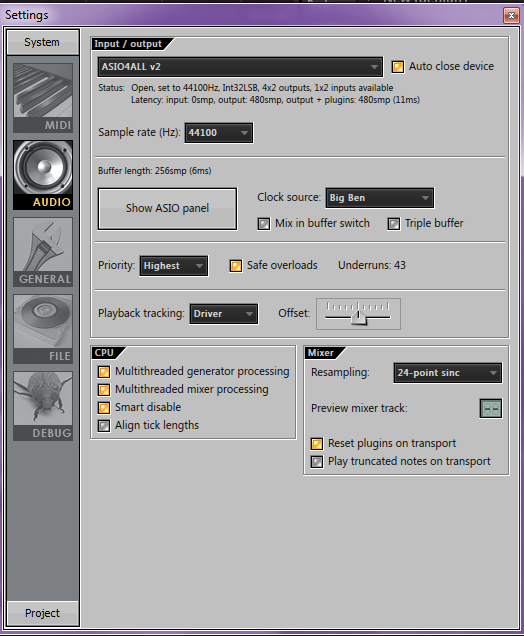Switch to the System tab
The image size is (524, 636).
click(x=43, y=42)
